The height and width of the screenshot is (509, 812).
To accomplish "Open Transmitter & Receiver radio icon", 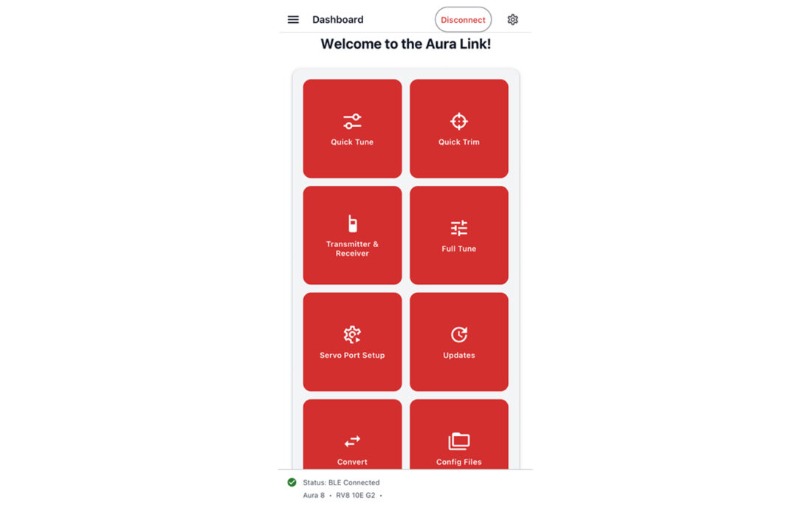I will [352, 224].
